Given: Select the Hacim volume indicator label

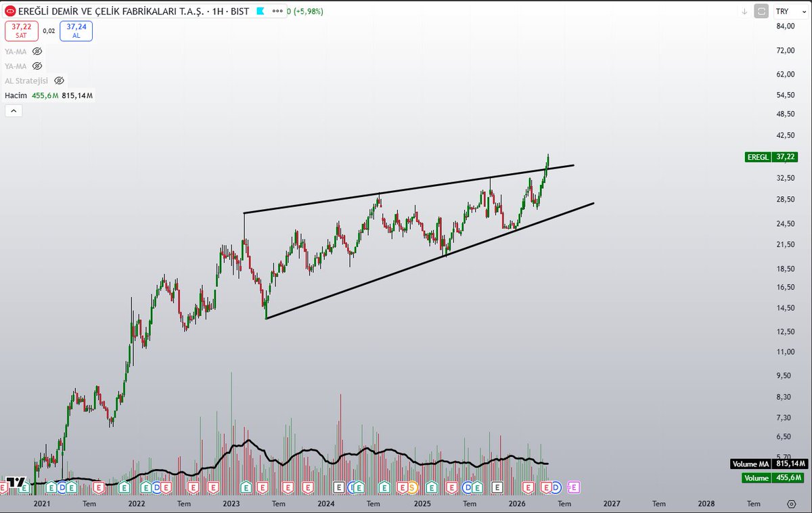Looking at the screenshot, I should point(16,95).
